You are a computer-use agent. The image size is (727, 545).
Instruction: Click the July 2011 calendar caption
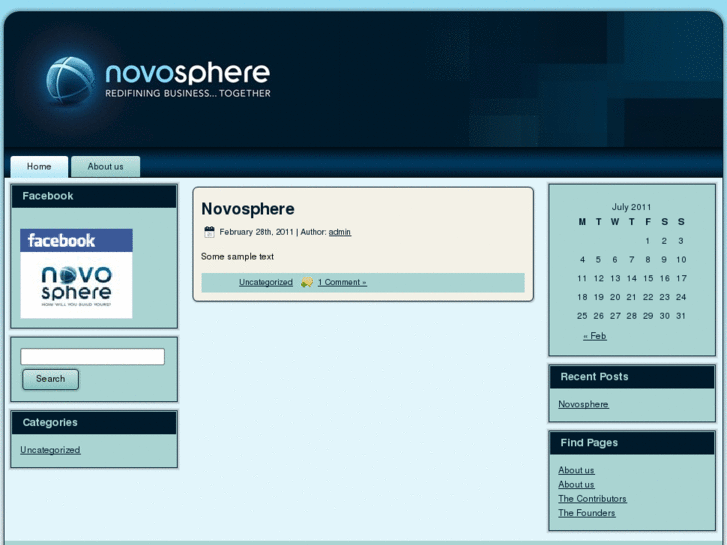631,207
